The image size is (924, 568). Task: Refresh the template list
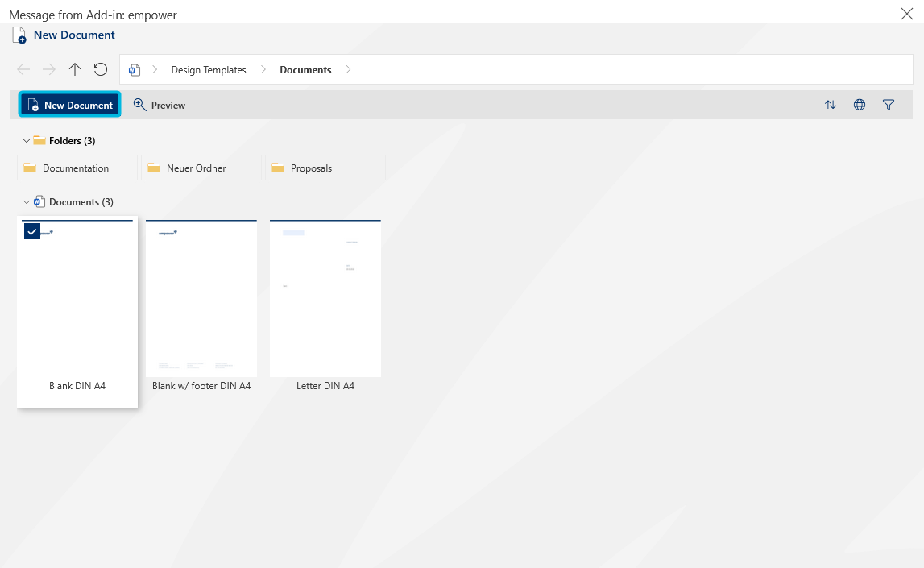click(x=101, y=69)
